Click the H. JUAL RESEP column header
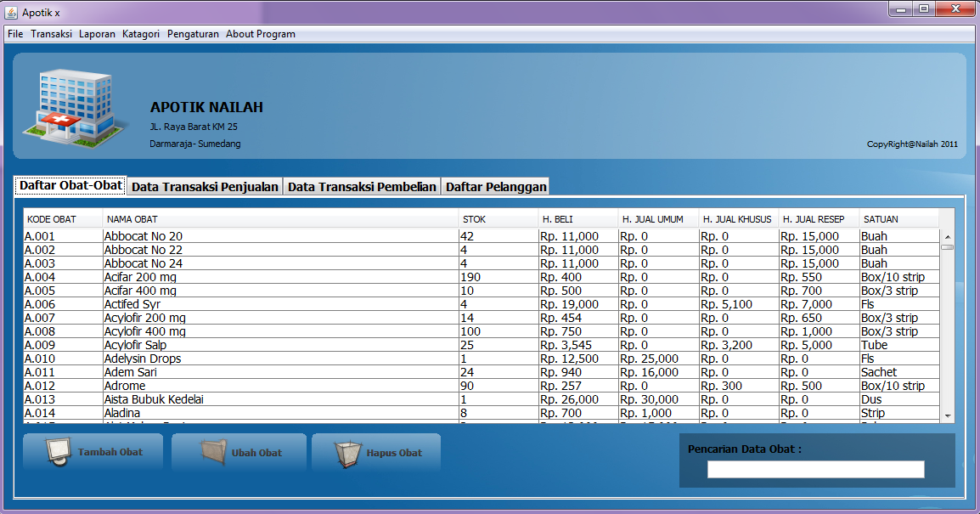Image resolution: width=980 pixels, height=514 pixels. [x=819, y=219]
